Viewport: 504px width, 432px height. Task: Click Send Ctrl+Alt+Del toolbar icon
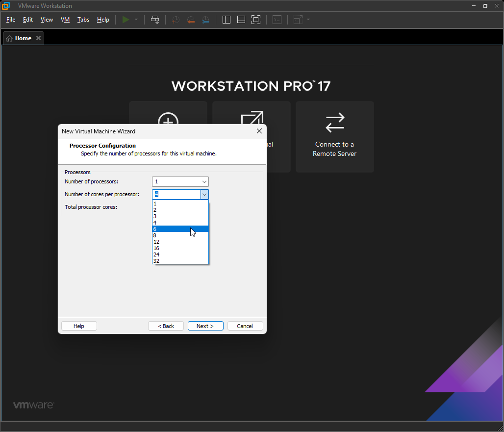pyautogui.click(x=155, y=20)
